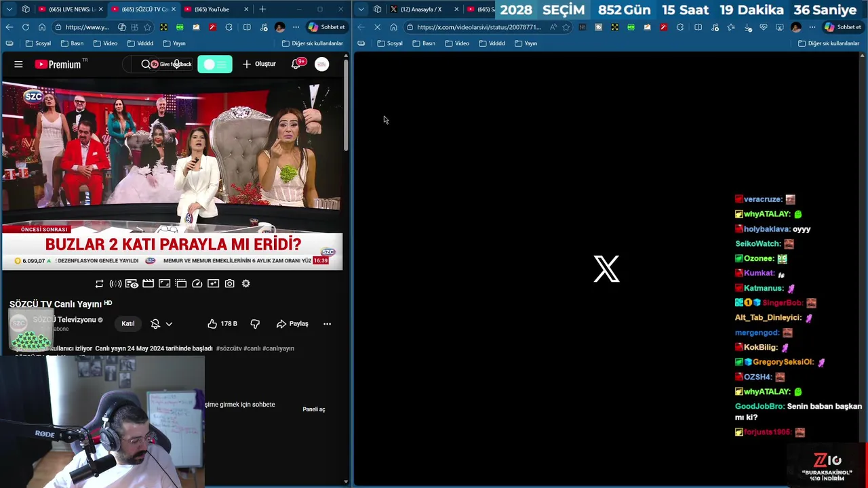Open the Video bookmark folder in left browser
Screen dimensions: 868x488
(x=105, y=43)
